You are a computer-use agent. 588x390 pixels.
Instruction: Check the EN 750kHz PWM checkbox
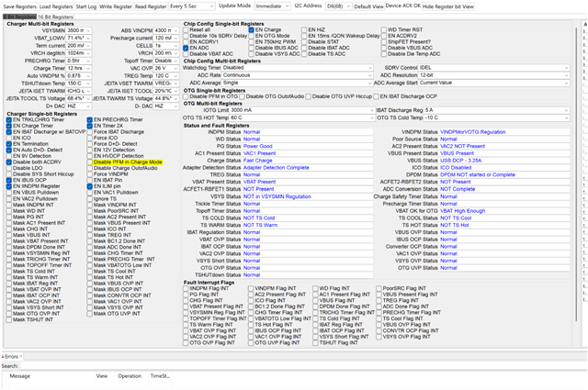(x=251, y=41)
